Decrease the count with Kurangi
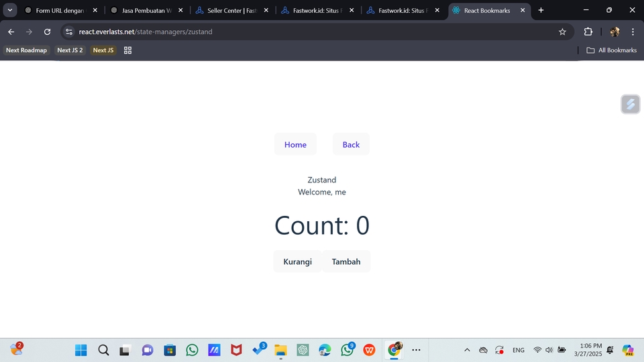This screenshot has width=644, height=362. click(297, 261)
